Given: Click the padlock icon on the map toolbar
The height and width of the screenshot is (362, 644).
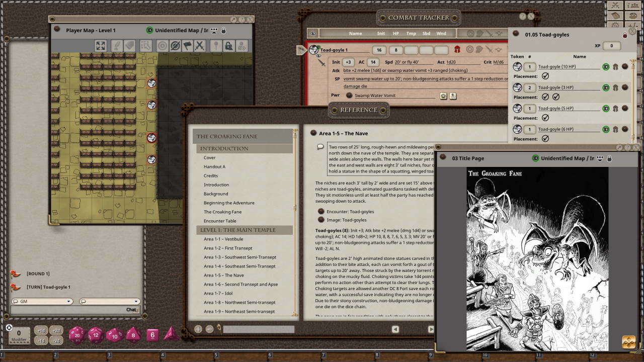Looking at the screenshot, I should 228,45.
